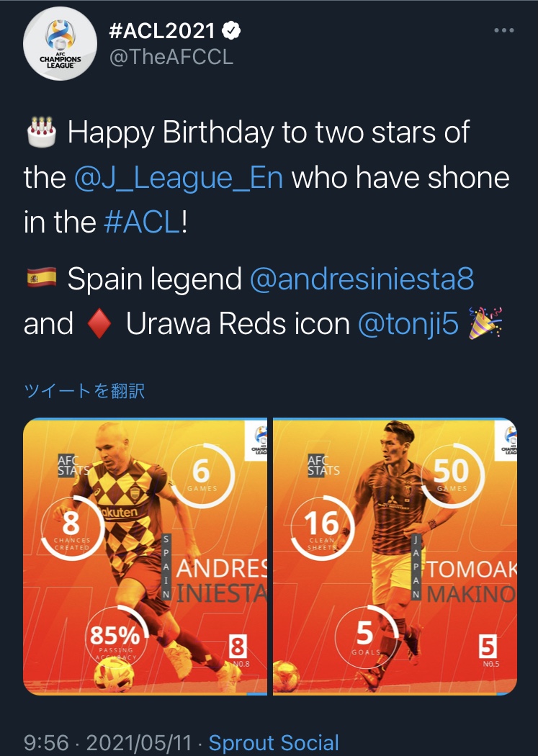Open the three-dot more options menu

(x=503, y=30)
